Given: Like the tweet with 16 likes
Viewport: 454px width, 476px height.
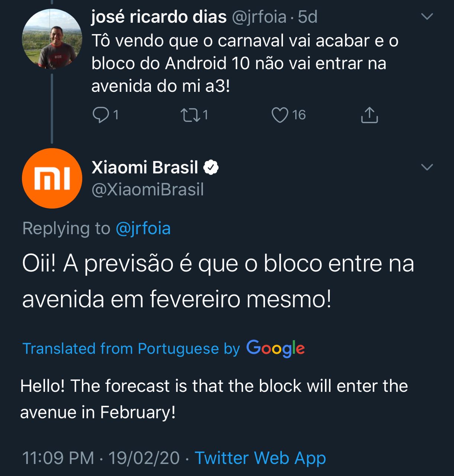Looking at the screenshot, I should [x=280, y=115].
